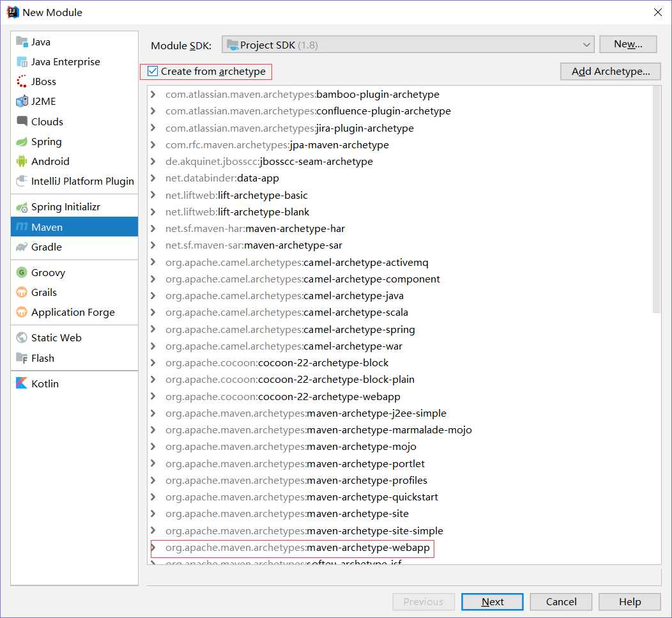This screenshot has height=618, width=672.
Task: Toggle Create from archetype checkbox
Action: pyautogui.click(x=153, y=71)
